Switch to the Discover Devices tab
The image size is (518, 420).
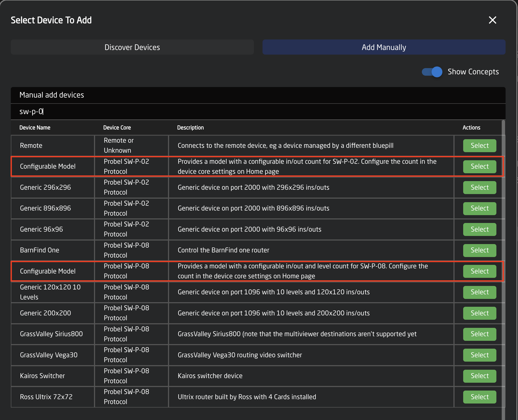[x=132, y=47]
